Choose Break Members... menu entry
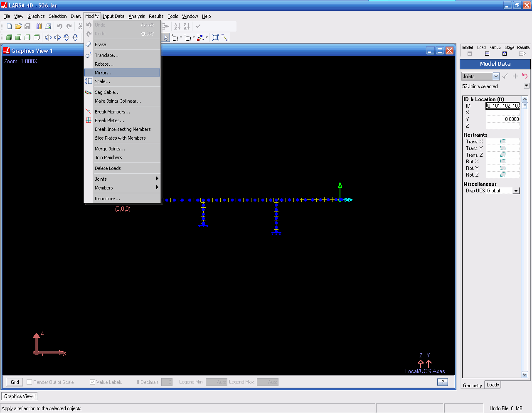This screenshot has height=413, width=532. (x=122, y=112)
